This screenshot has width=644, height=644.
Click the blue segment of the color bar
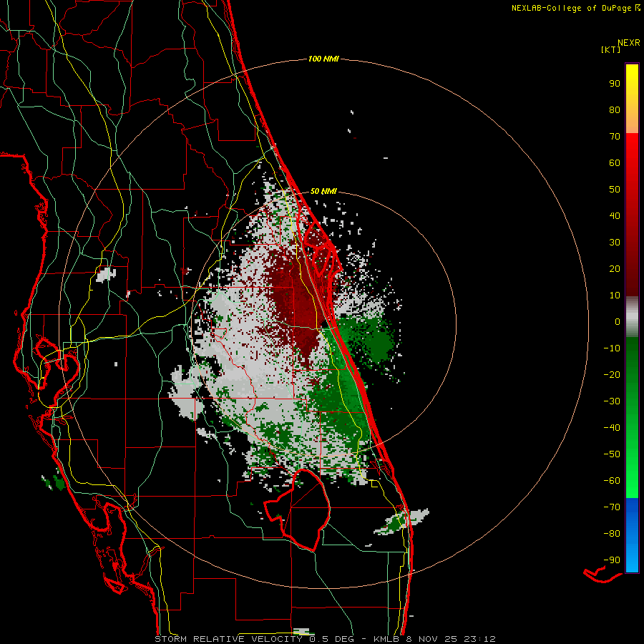pyautogui.click(x=632, y=535)
